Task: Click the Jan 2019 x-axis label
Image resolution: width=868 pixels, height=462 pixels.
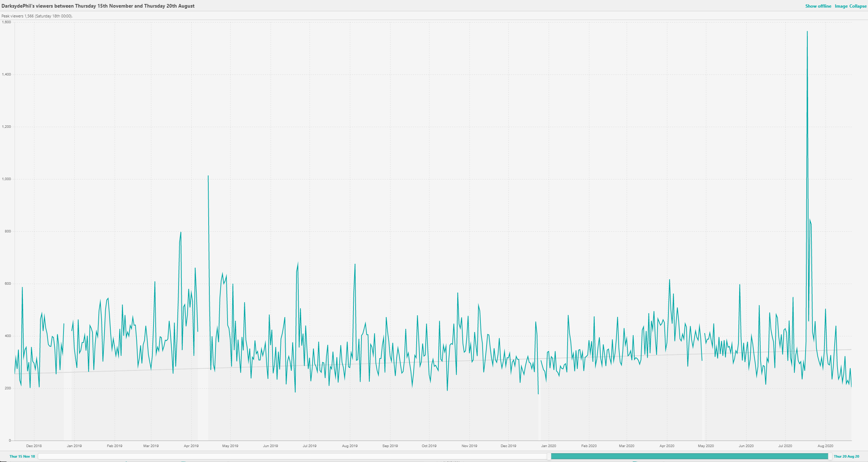Action: tap(74, 446)
